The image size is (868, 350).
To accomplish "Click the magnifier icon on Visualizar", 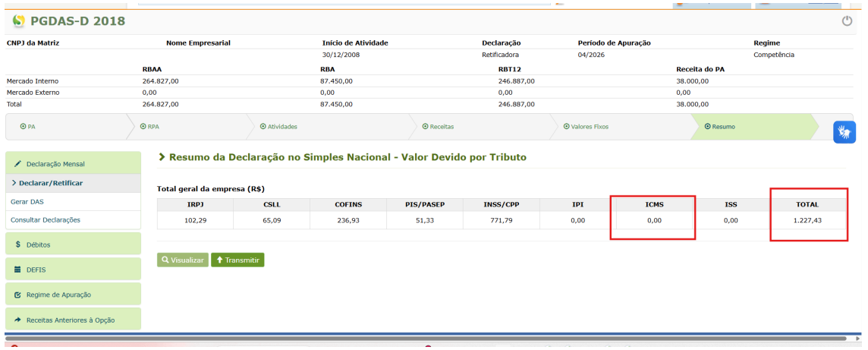I will pos(165,260).
